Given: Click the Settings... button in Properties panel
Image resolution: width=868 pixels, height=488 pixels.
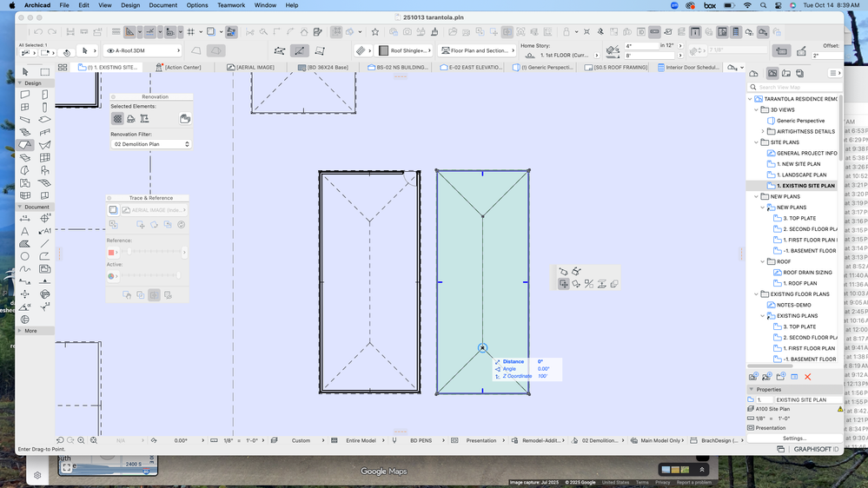Looking at the screenshot, I should pyautogui.click(x=794, y=439).
